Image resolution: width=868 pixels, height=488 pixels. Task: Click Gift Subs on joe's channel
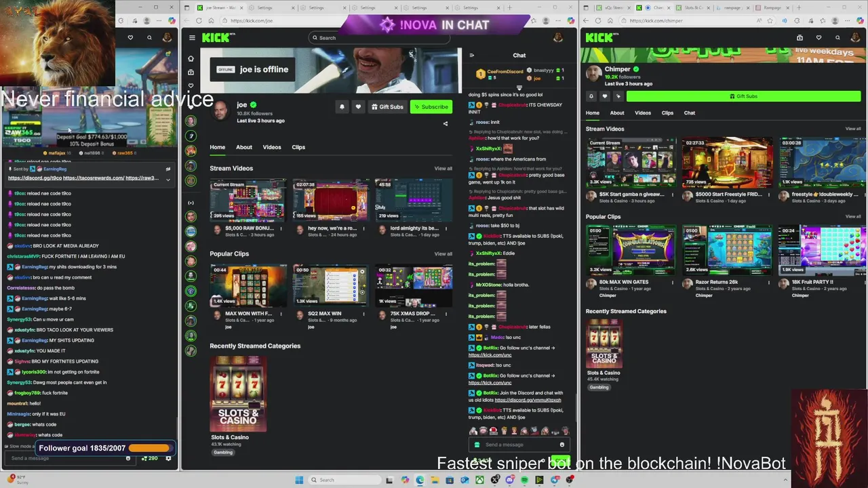(x=387, y=106)
